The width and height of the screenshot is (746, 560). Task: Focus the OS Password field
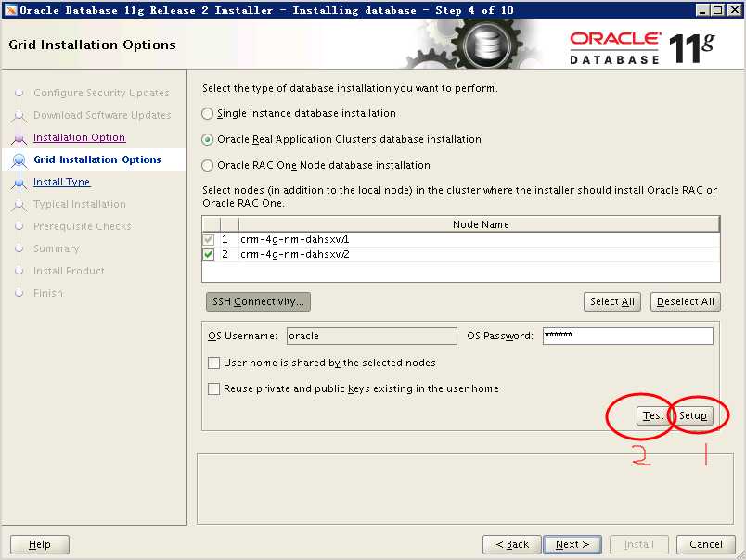628,337
